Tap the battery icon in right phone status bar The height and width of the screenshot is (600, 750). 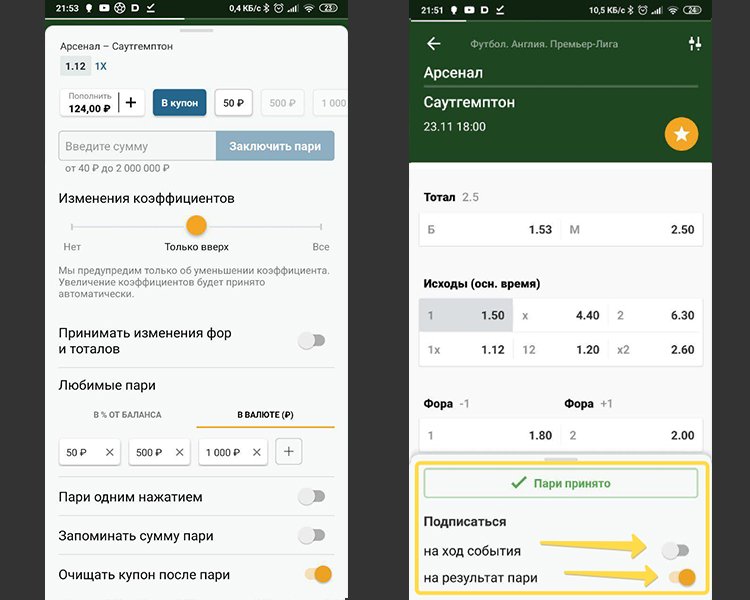(692, 10)
